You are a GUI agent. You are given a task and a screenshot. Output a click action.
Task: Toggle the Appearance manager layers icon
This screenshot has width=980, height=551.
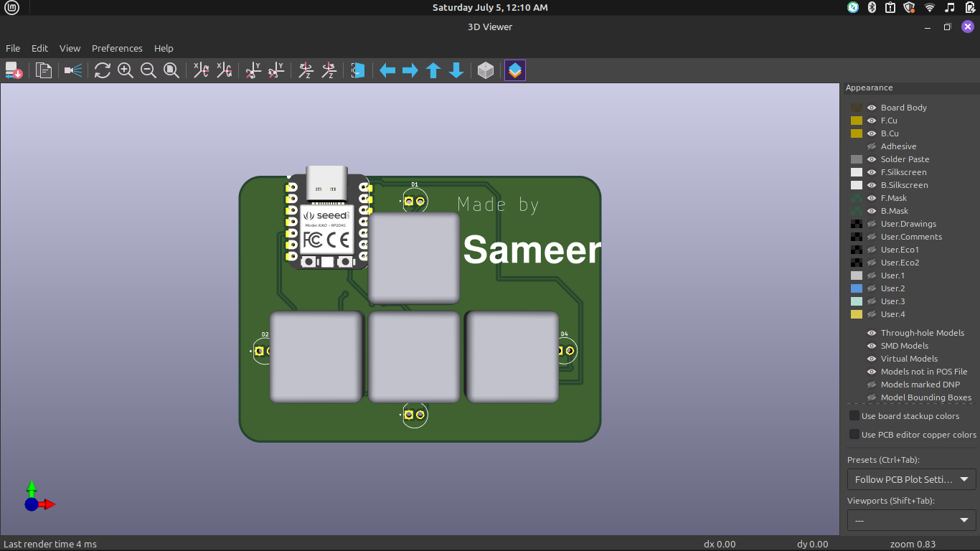pos(515,70)
